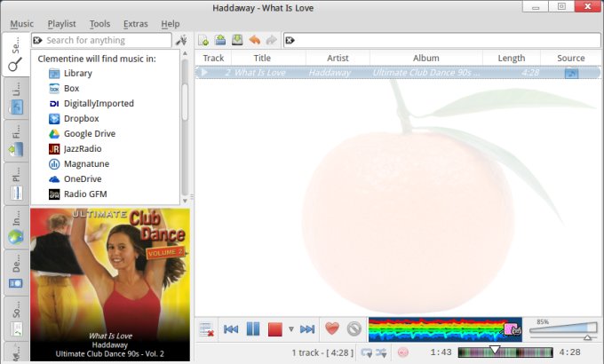
Task: Sort playlist by Title column
Action: (x=262, y=59)
